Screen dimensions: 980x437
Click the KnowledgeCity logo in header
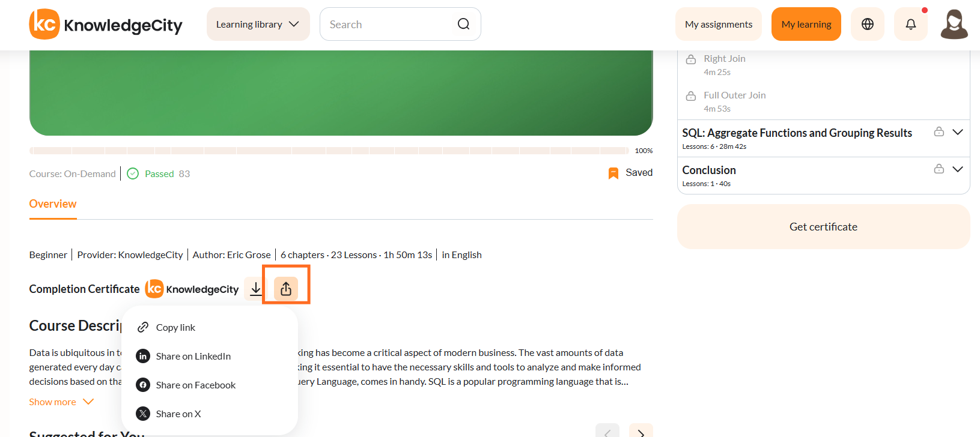pyautogui.click(x=106, y=24)
